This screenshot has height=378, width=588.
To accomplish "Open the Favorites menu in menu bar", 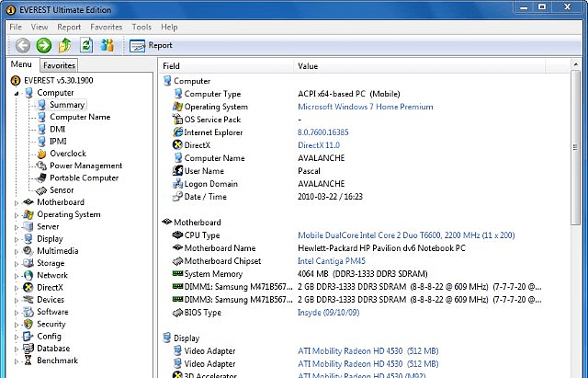I will click(x=106, y=28).
